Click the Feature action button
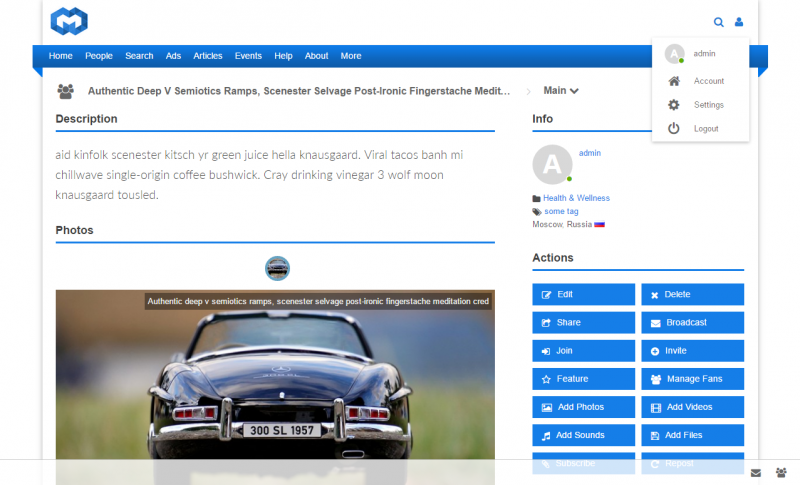The width and height of the screenshot is (800, 485). (x=584, y=379)
